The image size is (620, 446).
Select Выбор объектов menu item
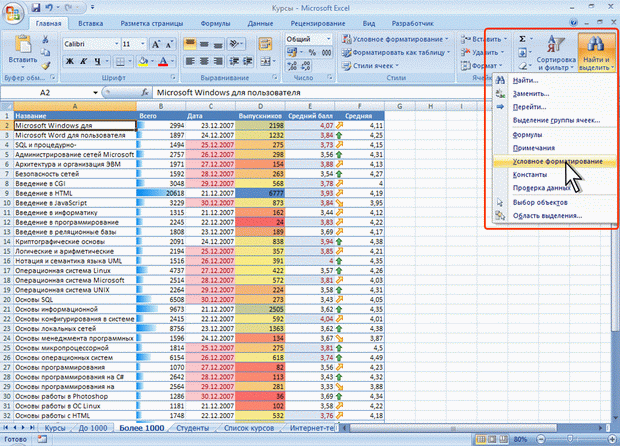tap(555, 202)
